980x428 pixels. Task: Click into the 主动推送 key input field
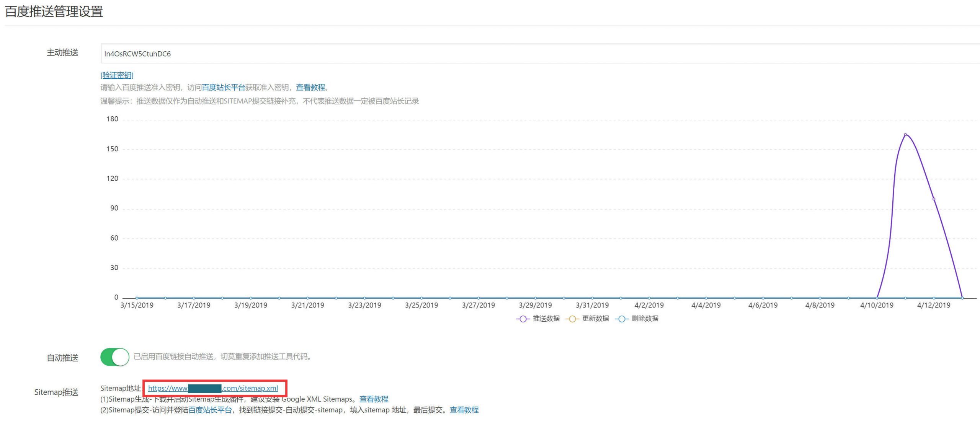click(536, 54)
